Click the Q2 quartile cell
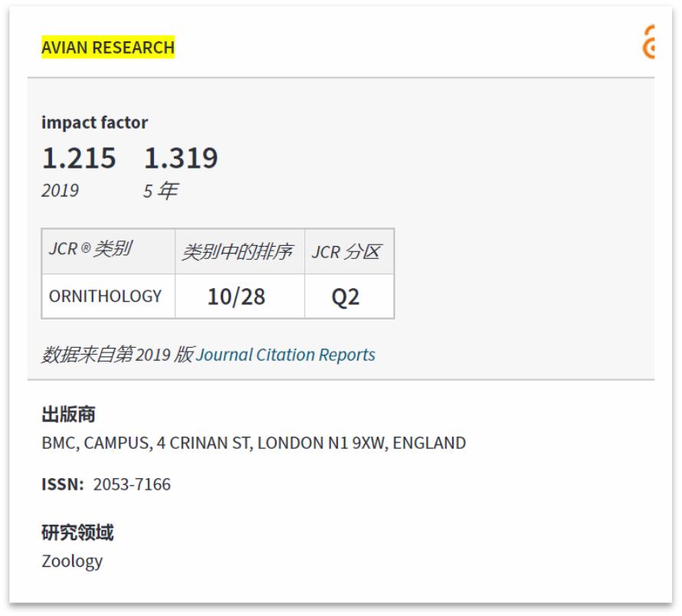Viewport: 682px width, 616px height. (x=349, y=297)
